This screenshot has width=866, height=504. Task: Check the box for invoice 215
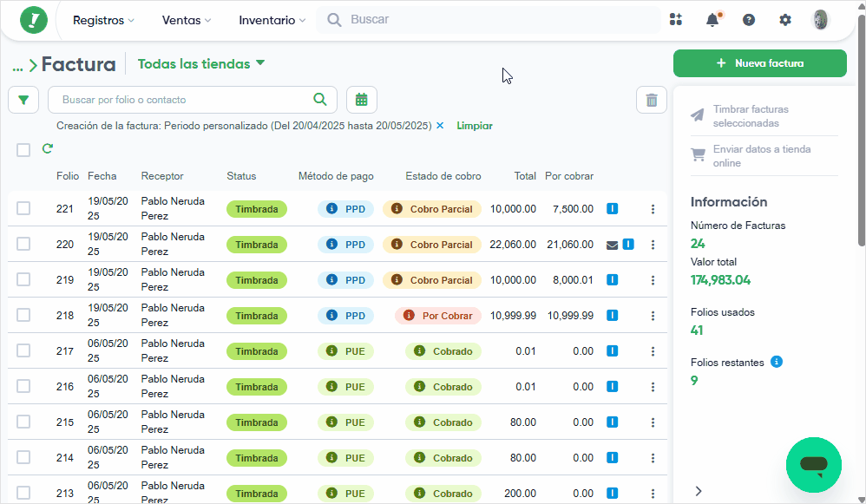click(x=23, y=422)
